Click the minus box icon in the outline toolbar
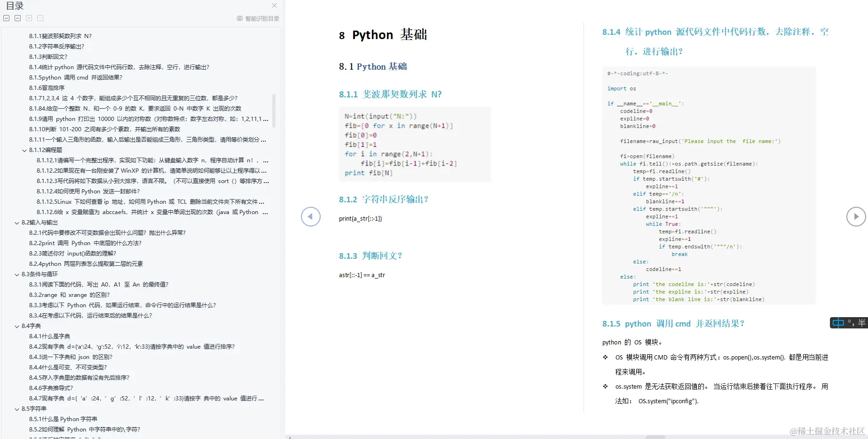 (40, 18)
